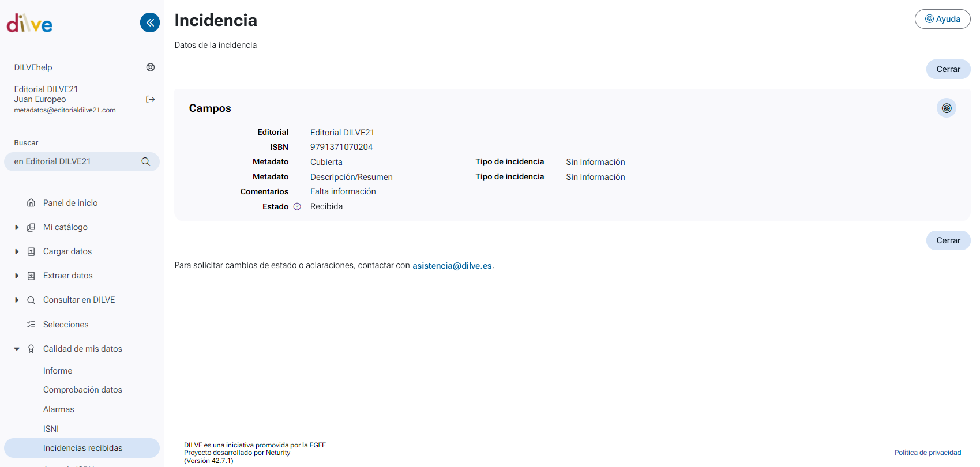This screenshot has height=467, width=980.
Task: Collapse the sidebar with the double-chevron button
Action: [x=150, y=22]
